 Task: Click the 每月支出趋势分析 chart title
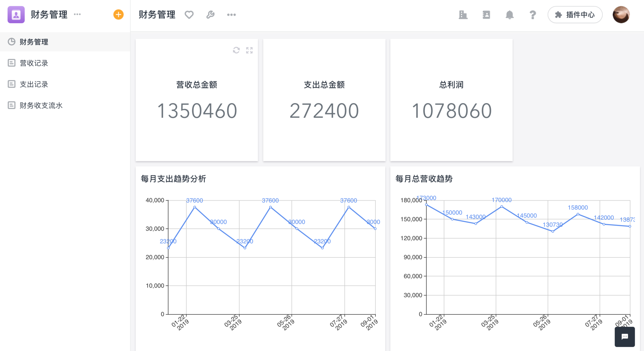(173, 179)
